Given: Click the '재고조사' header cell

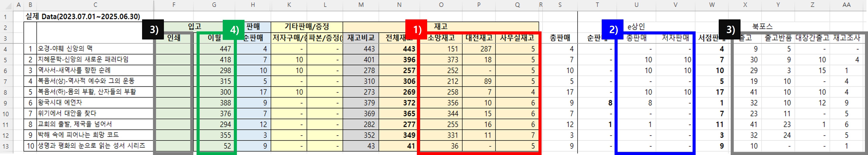Looking at the screenshot, I should point(847,38).
